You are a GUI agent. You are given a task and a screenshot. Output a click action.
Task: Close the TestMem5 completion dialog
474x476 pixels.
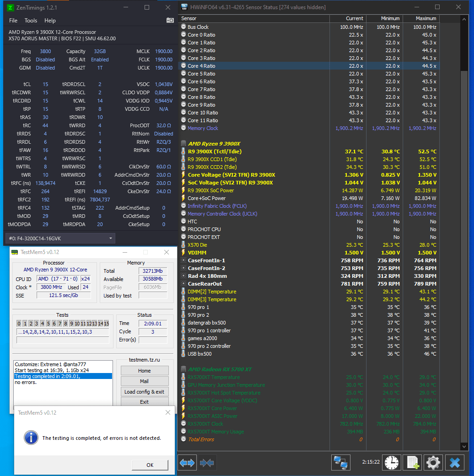168,412
